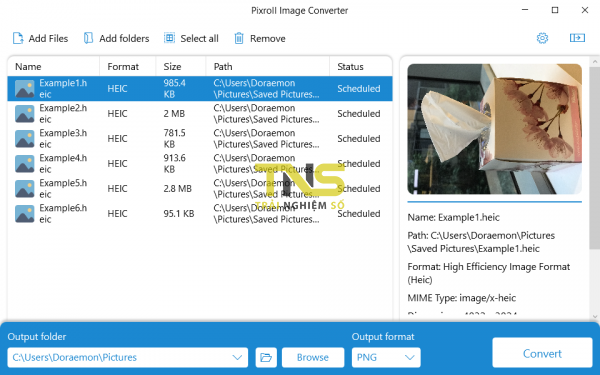Select the Example4.heic file name
Screen dimensions: 600x375
click(x=63, y=164)
